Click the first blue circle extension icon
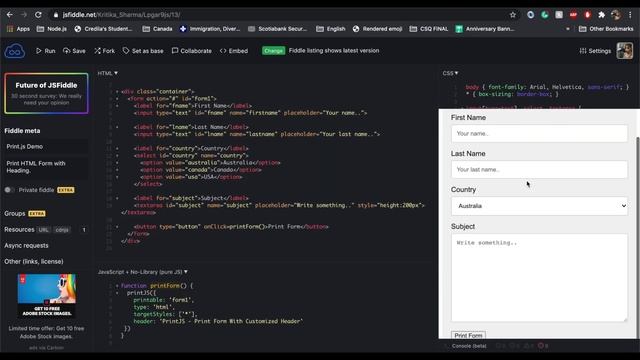The width and height of the screenshot is (640, 360). (x=530, y=15)
